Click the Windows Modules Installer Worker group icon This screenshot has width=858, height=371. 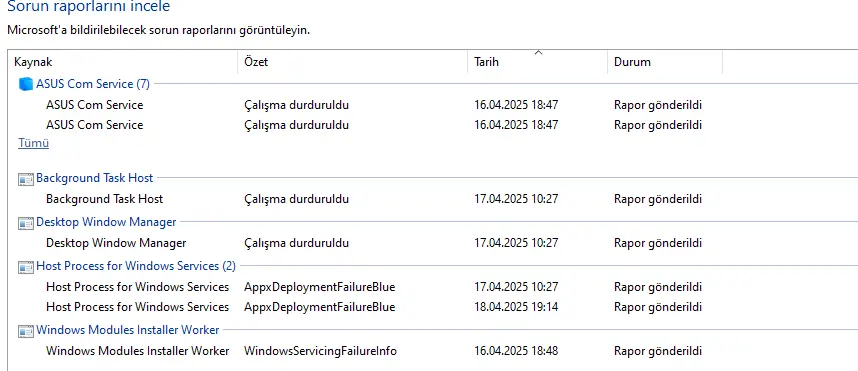tap(26, 331)
